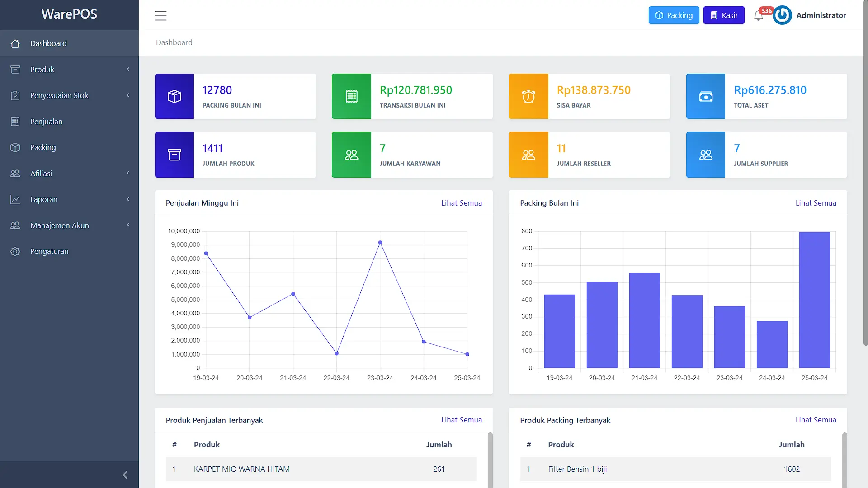Click the Packing Bulan Ini box icon

[x=175, y=96]
